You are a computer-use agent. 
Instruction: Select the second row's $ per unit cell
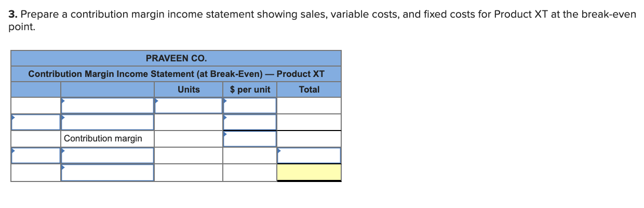click(x=250, y=122)
